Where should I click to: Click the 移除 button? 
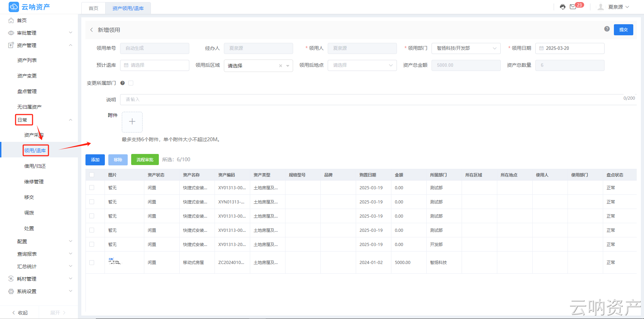pos(118,160)
